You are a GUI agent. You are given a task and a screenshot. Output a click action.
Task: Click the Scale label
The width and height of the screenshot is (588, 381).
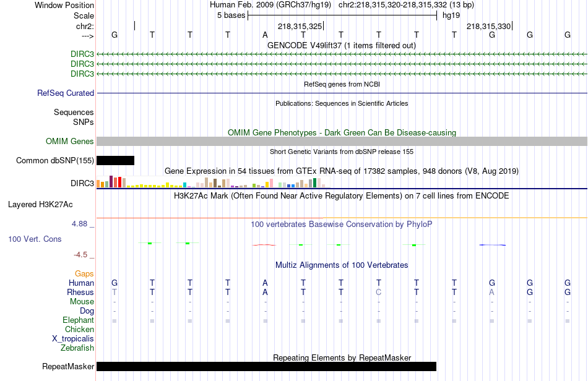[84, 15]
